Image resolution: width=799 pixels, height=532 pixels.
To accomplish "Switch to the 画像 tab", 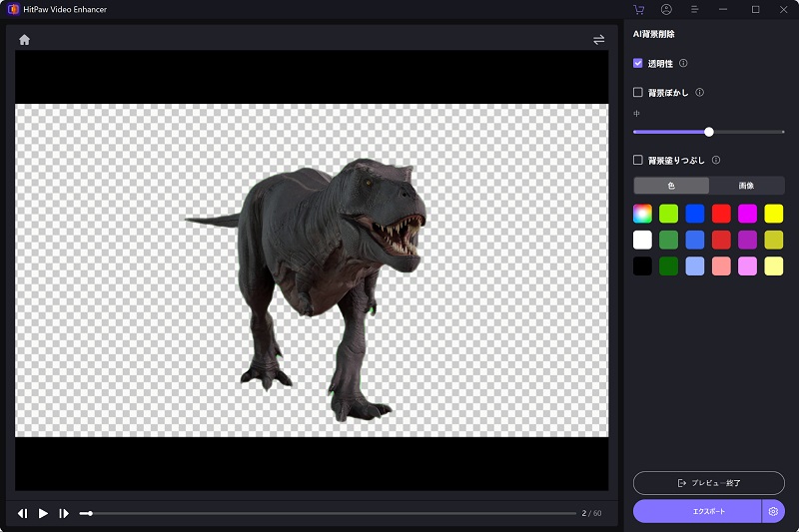I will tap(746, 186).
